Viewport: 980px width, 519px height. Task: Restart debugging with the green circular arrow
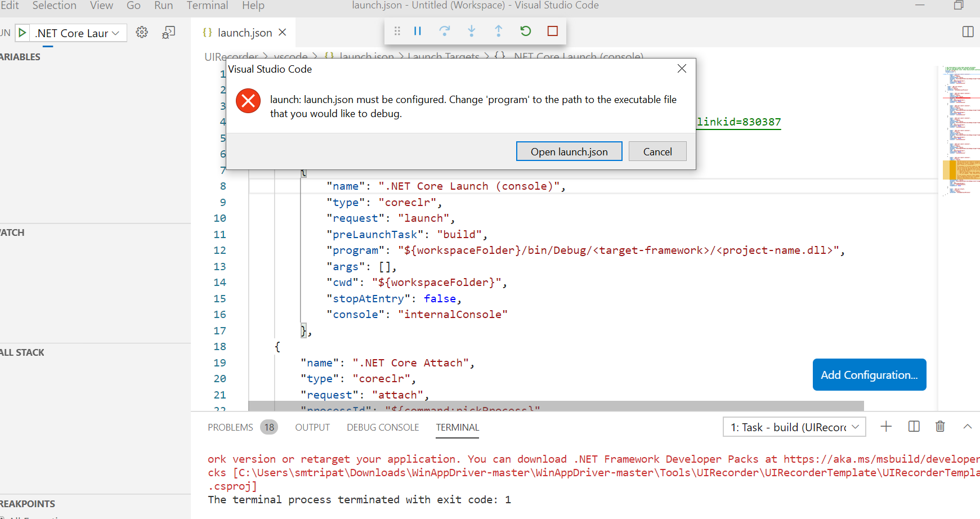(x=526, y=31)
